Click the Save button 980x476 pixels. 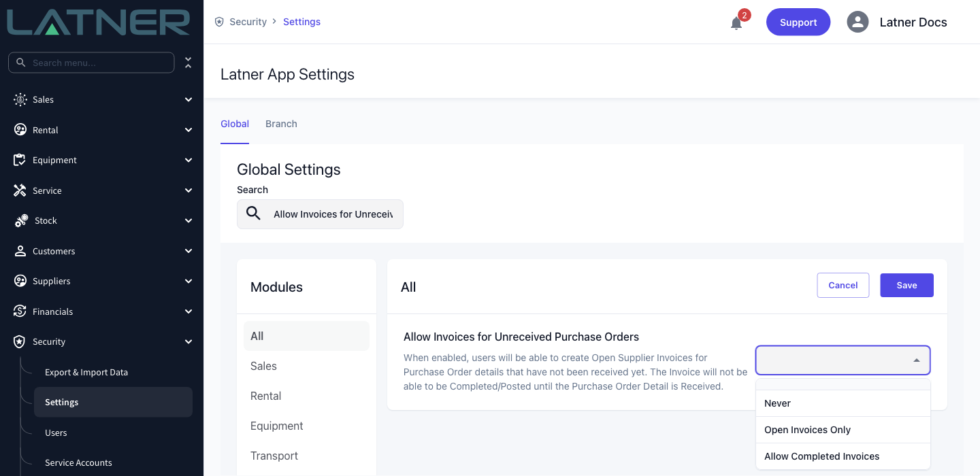pos(906,285)
